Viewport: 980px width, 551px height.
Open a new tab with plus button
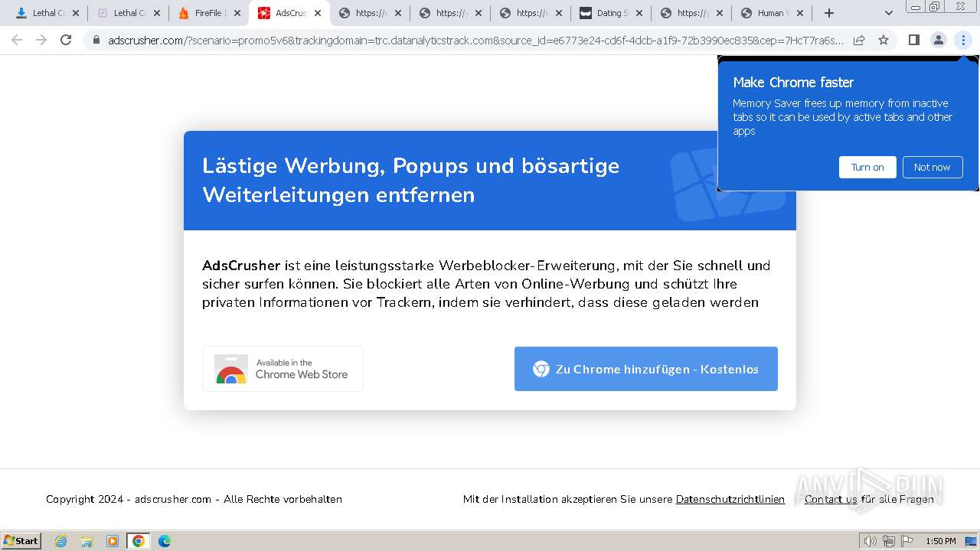coord(828,13)
